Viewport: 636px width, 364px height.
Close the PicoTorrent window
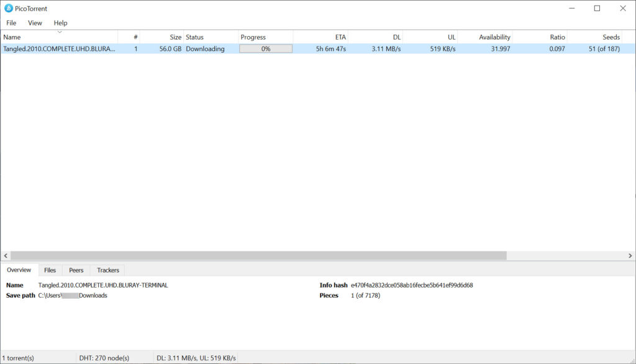(622, 9)
